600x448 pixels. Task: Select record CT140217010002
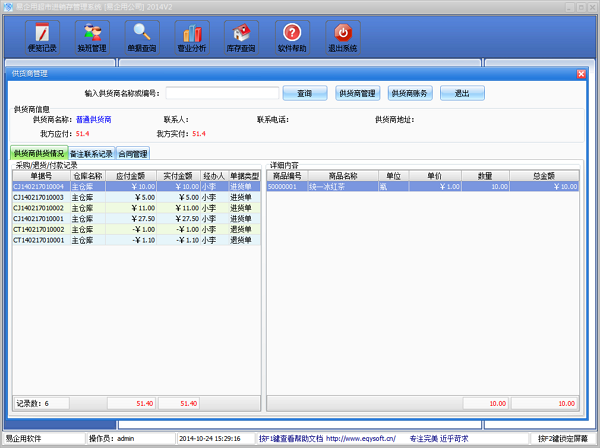pyautogui.click(x=136, y=230)
